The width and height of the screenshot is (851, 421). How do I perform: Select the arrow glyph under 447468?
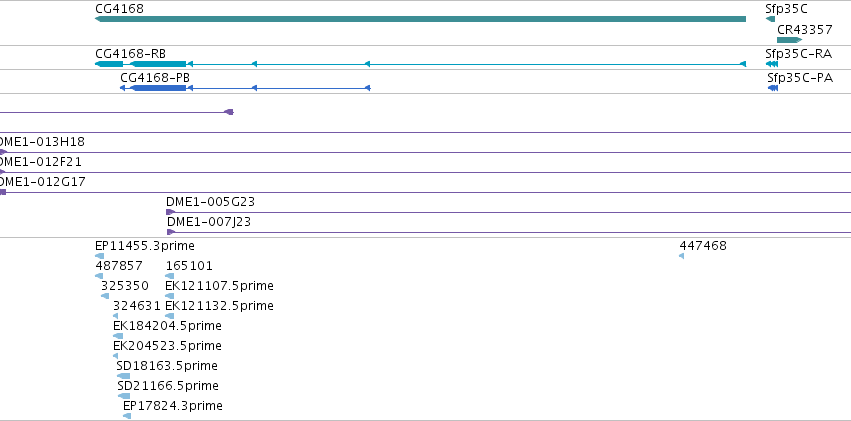point(682,256)
